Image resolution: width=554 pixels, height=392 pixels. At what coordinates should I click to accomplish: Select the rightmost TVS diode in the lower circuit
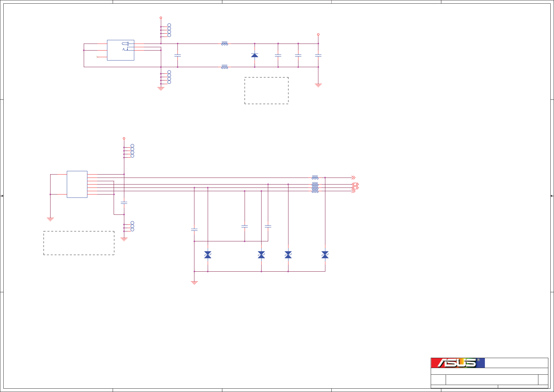[325, 255]
